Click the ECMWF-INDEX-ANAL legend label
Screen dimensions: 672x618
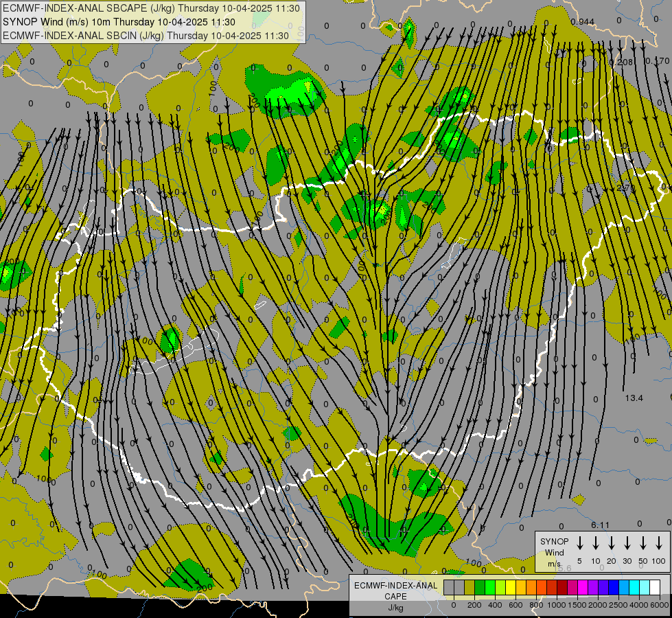[395, 586]
